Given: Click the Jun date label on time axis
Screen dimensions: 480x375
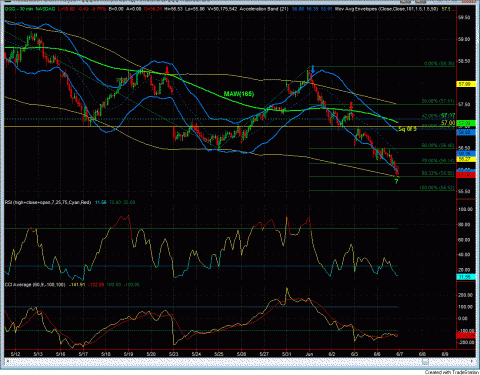Looking at the screenshot, I should point(309,354).
